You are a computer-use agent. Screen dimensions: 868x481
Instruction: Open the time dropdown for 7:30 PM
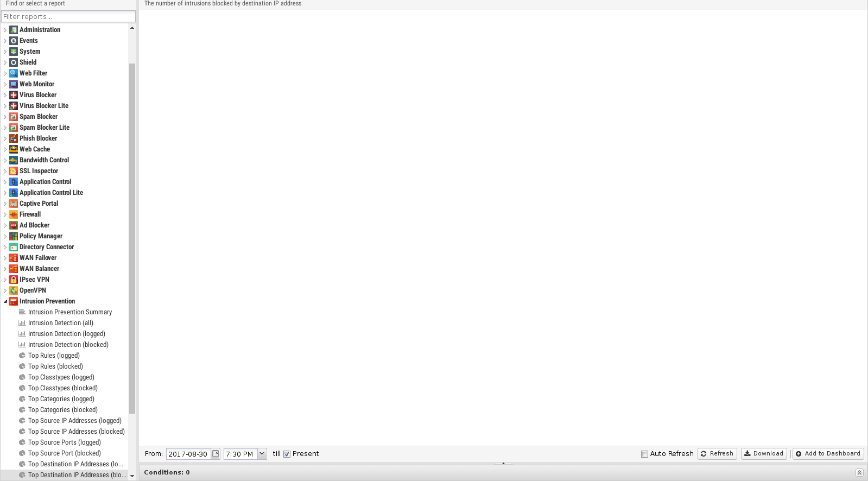click(x=262, y=454)
